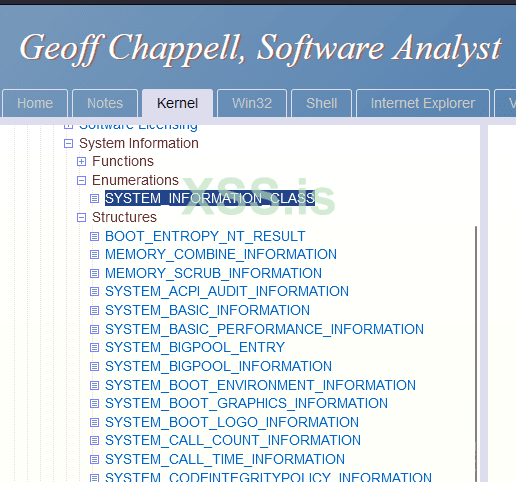Click the Functions folder label
Viewport: 516px width, 482px height.
(x=123, y=161)
